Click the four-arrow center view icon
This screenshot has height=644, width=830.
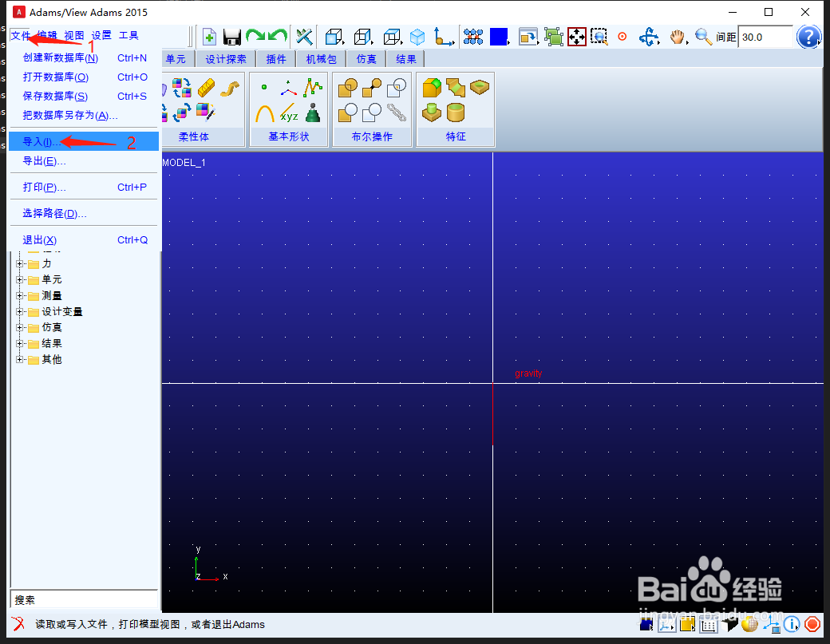pyautogui.click(x=576, y=37)
